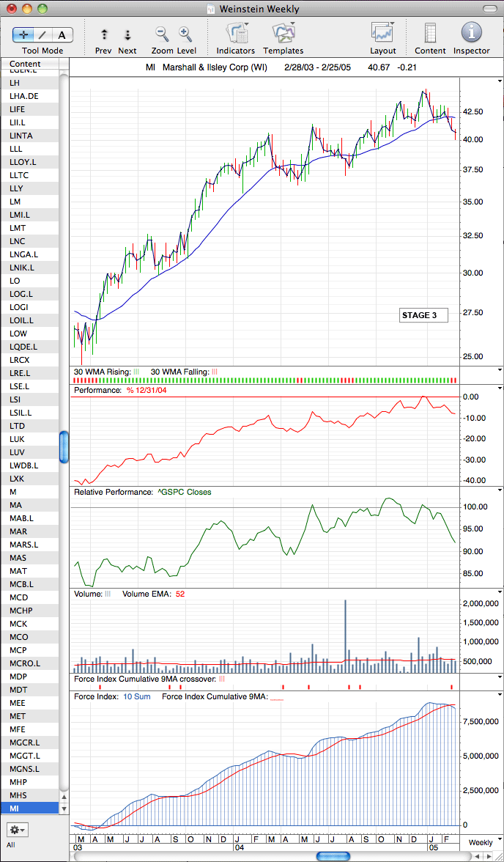Select symbol LOW in the list
The width and height of the screenshot is (504, 862).
point(30,333)
